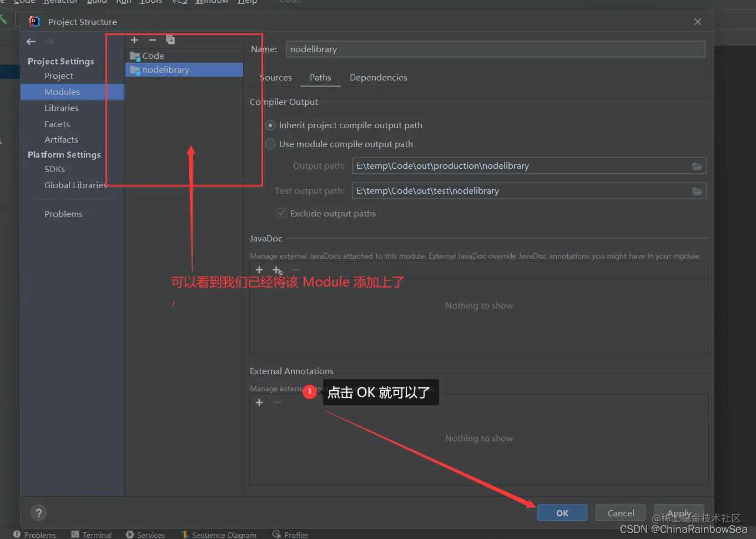Open the Help menu in the menu bar
Viewport: 756px width, 539px height.
(248, 2)
